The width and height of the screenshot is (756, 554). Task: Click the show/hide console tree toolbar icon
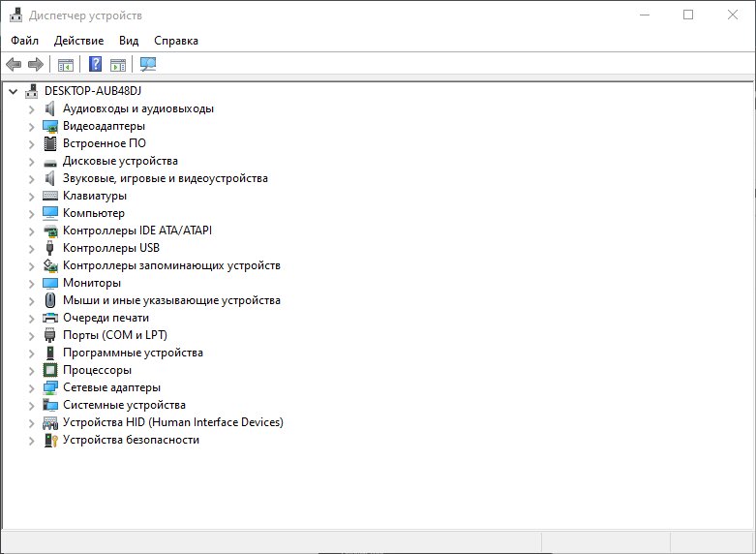66,65
